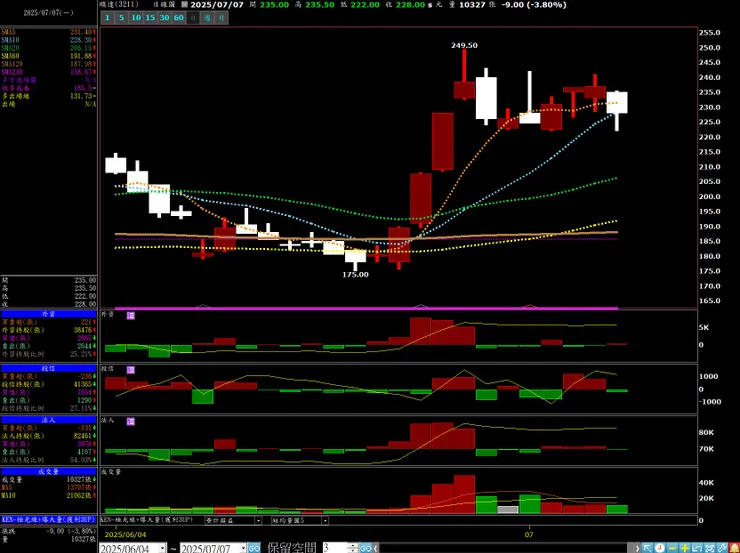Switch to the 1-minute timeframe
Screen dimensions: 740x553
pyautogui.click(x=107, y=18)
